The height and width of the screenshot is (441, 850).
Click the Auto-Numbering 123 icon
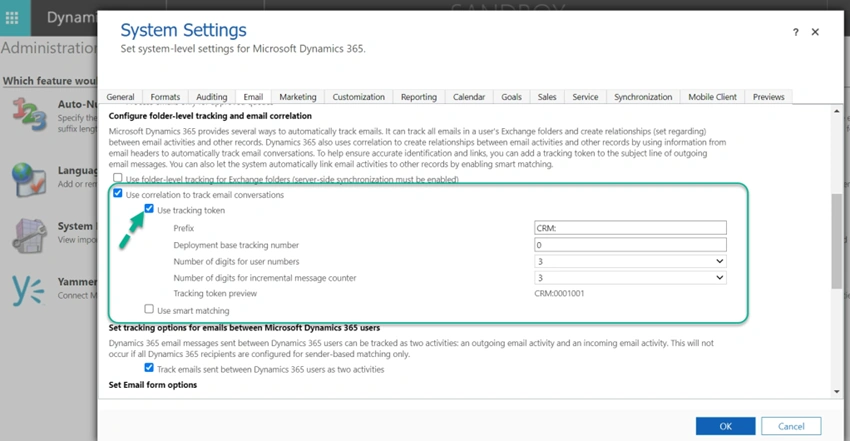pos(29,114)
